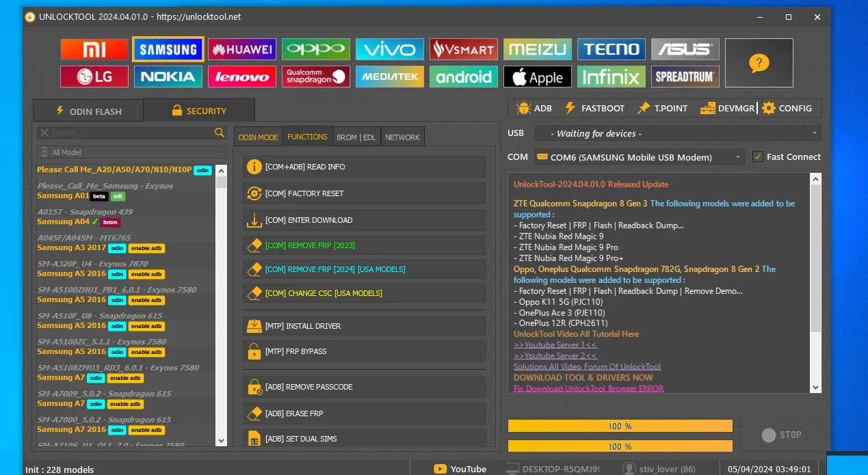
Task: Run [ADB] ERASE FRP
Action: point(364,413)
